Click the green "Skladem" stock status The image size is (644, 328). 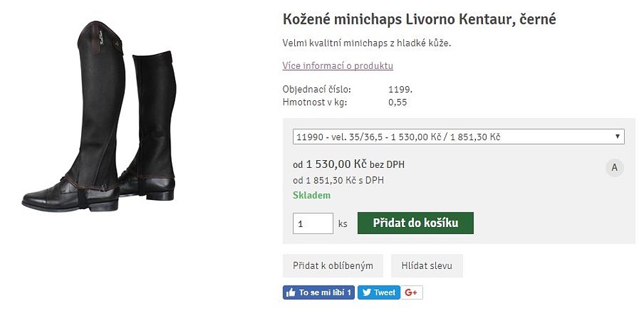pos(312,195)
